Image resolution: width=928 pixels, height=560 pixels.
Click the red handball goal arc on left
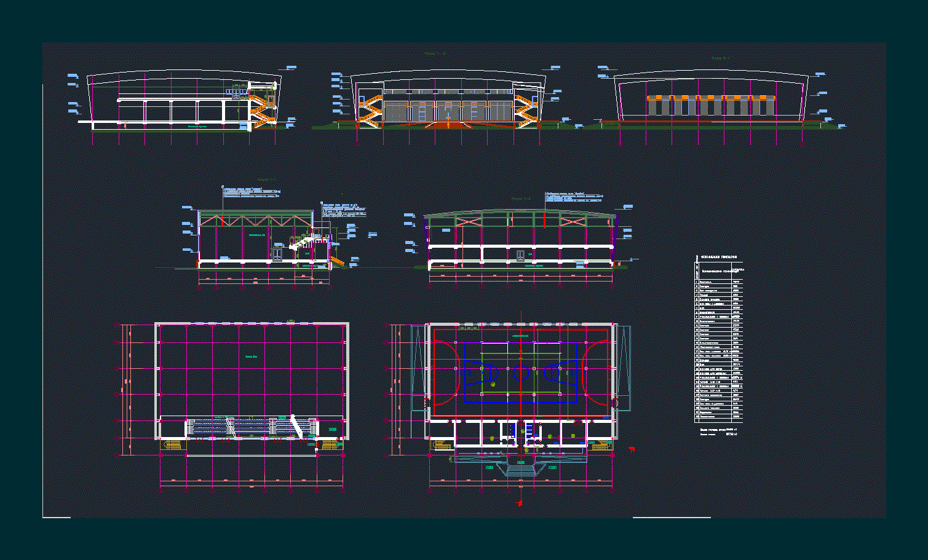click(x=448, y=372)
